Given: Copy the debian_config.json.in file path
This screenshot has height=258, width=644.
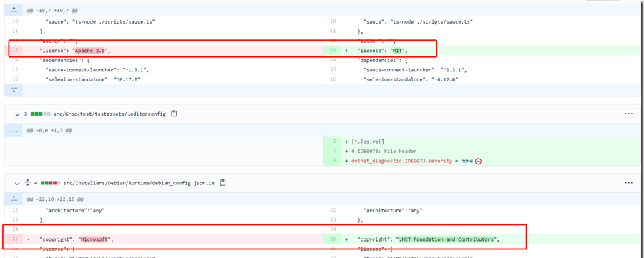Looking at the screenshot, I should coord(223,182).
